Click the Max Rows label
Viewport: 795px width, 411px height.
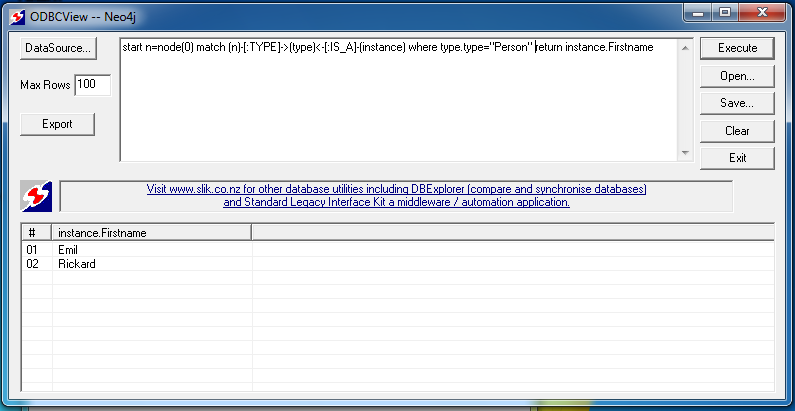click(x=45, y=85)
